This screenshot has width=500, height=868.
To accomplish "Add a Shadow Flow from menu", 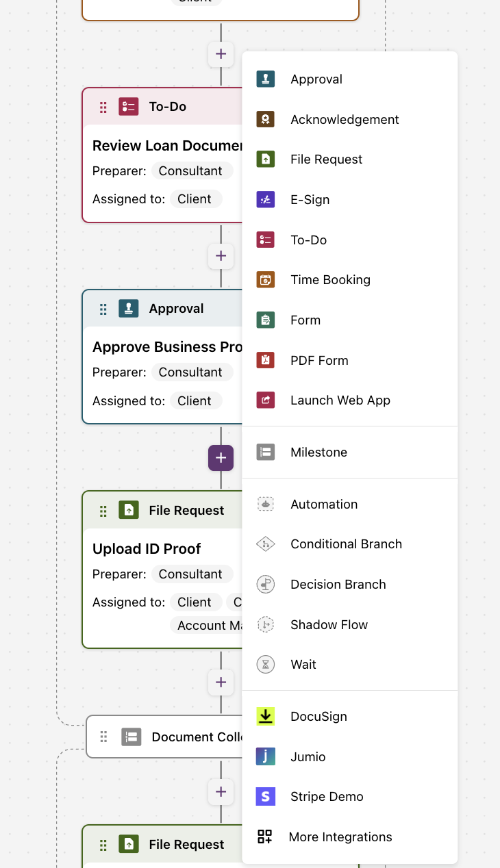I will pyautogui.click(x=349, y=624).
